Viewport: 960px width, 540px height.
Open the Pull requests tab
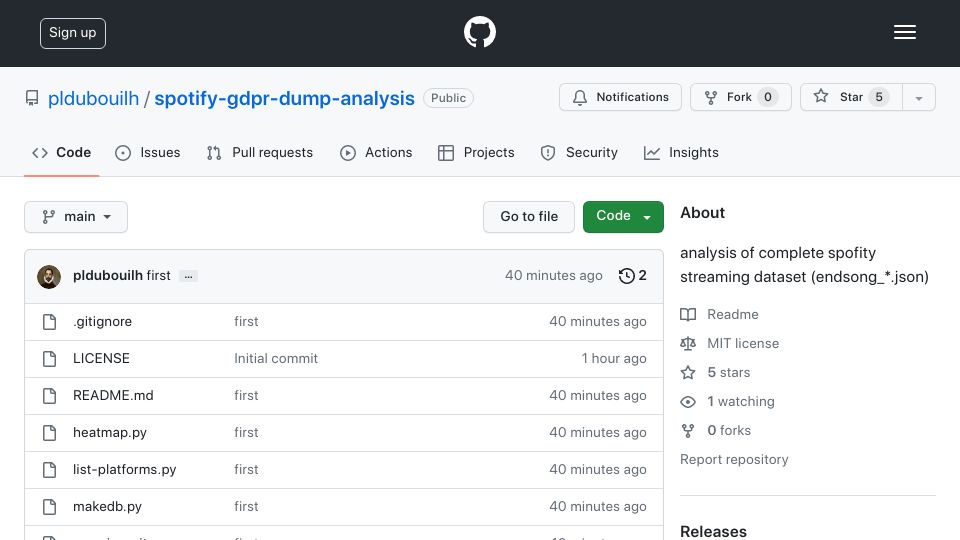tap(260, 152)
